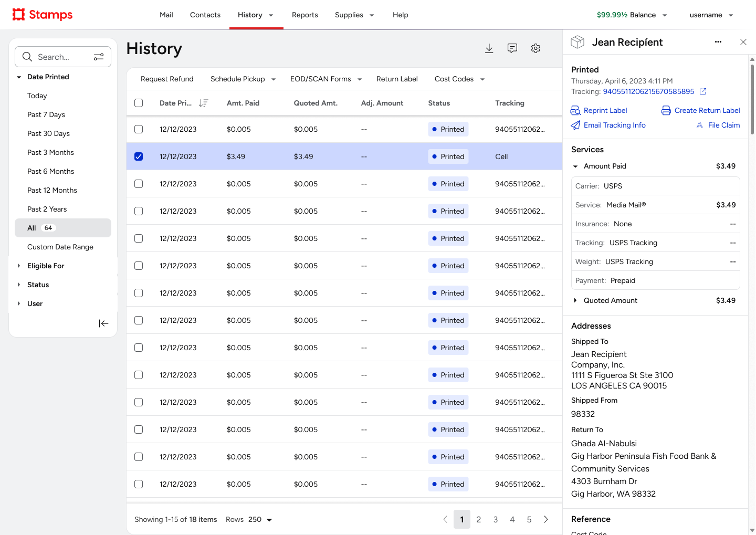Open the feedback comment icon
The width and height of the screenshot is (756, 535).
(x=512, y=48)
